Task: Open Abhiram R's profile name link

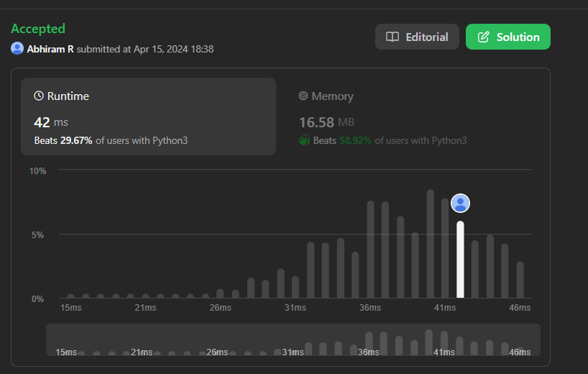Action: pyautogui.click(x=50, y=49)
